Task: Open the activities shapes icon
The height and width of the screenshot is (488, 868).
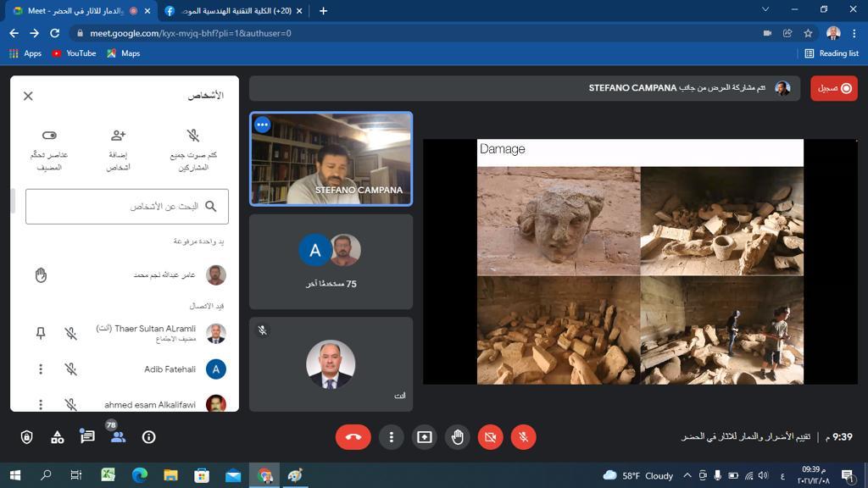Action: tap(57, 437)
